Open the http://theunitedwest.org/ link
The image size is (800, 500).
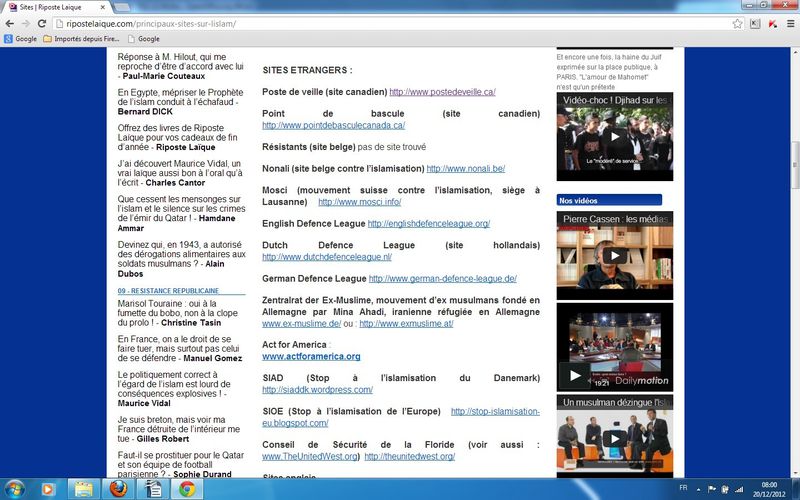[410, 457]
